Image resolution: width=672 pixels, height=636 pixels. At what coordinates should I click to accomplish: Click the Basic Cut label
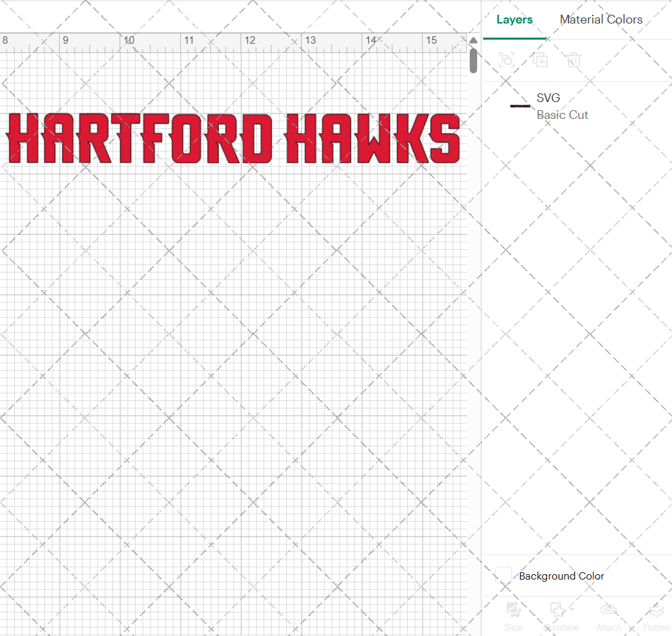(562, 115)
